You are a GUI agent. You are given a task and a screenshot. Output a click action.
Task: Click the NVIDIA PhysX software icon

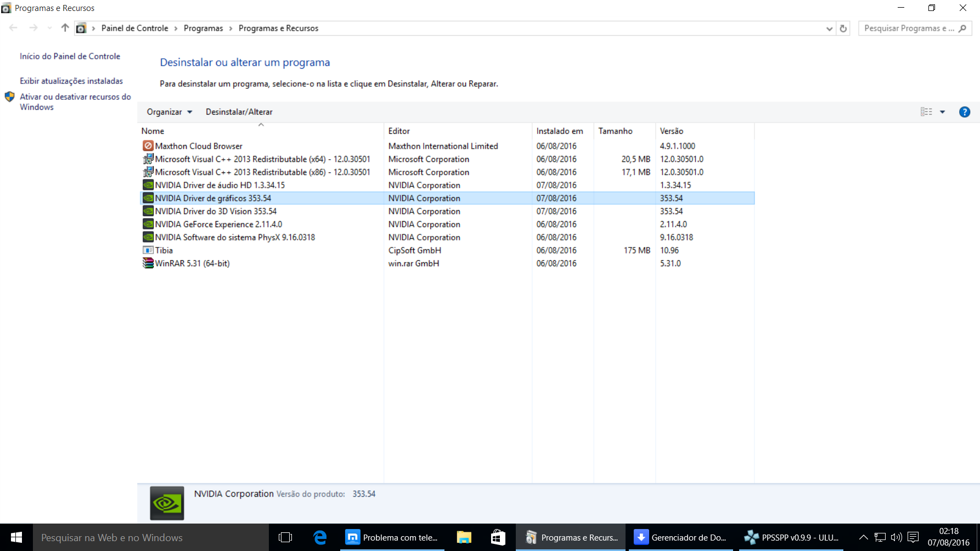148,237
